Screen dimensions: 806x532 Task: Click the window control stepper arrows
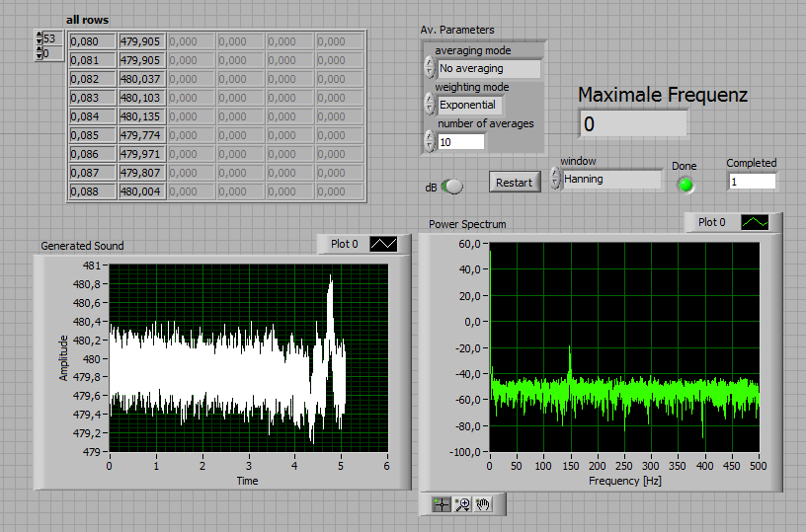tap(555, 180)
